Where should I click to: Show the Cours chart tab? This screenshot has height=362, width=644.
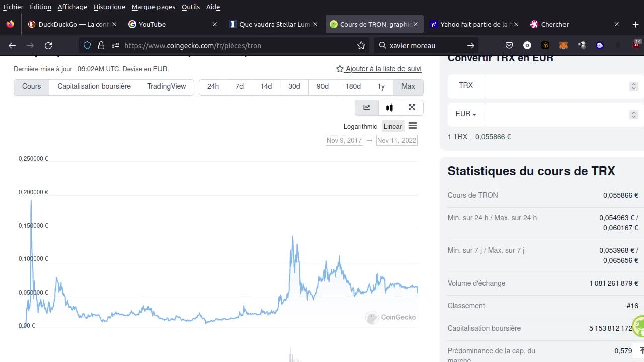(31, 87)
